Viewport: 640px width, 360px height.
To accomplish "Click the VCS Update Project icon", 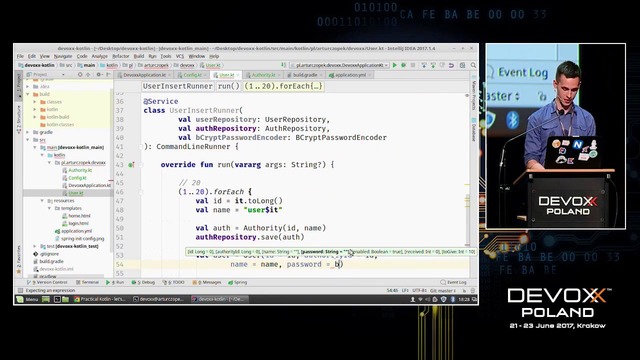I will coord(424,65).
